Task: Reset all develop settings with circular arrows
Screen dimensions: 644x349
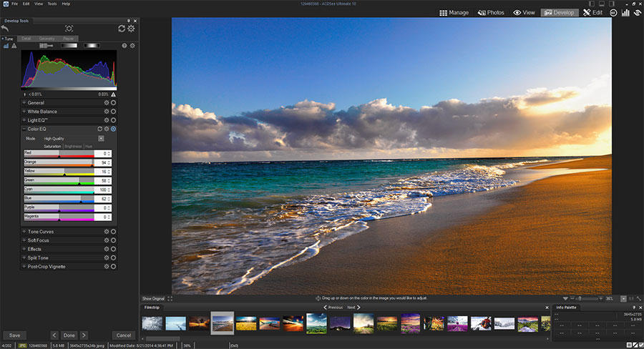Action: coord(122,29)
